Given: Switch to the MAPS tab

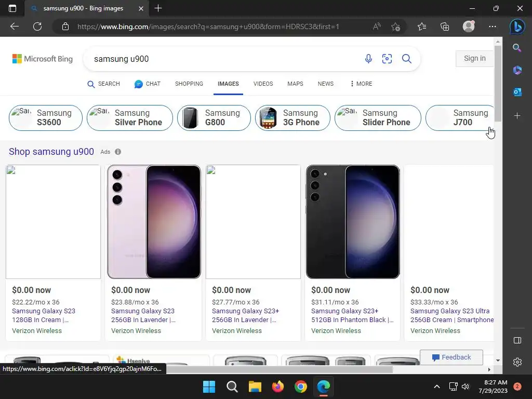Looking at the screenshot, I should (295, 84).
